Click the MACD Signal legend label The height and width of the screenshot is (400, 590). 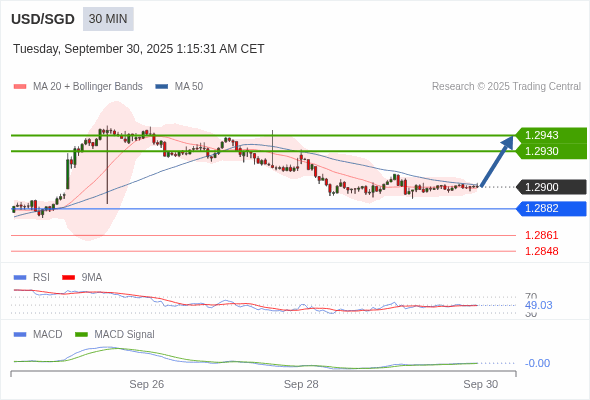[x=125, y=335]
